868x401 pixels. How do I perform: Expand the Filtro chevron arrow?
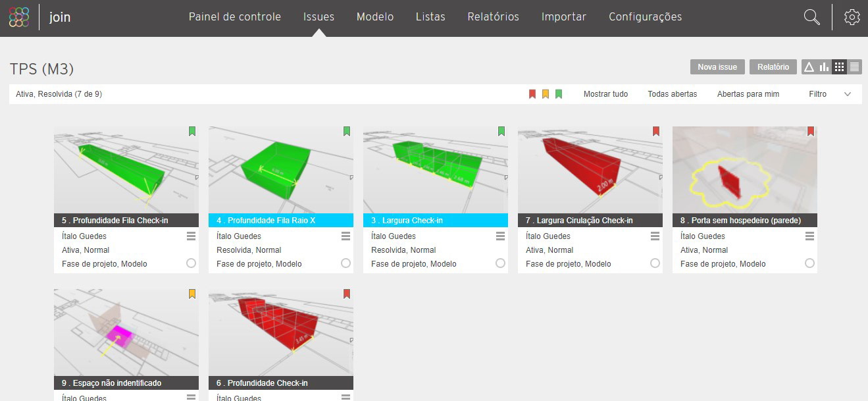tap(848, 94)
